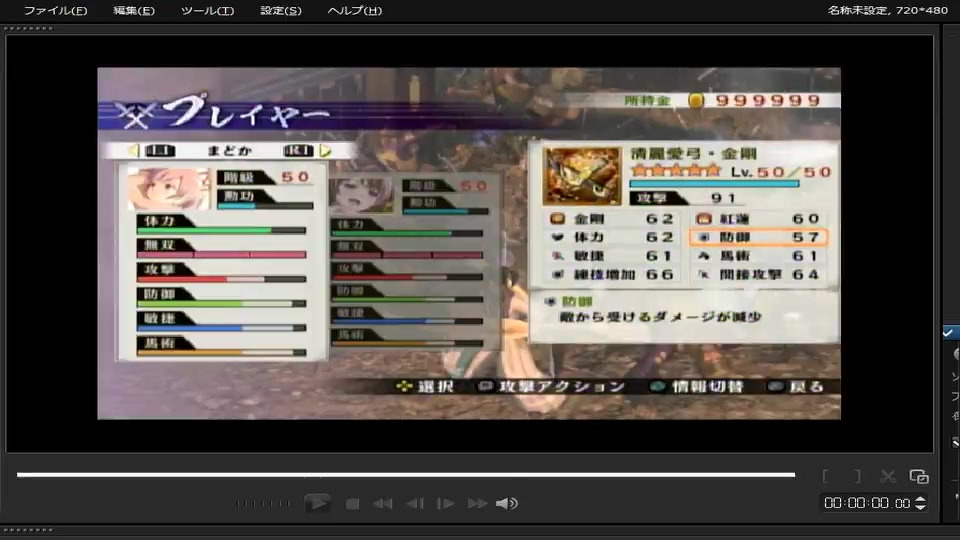The height and width of the screenshot is (540, 960).
Task: Click the 名称未設定, 720*480 project title
Action: click(888, 10)
